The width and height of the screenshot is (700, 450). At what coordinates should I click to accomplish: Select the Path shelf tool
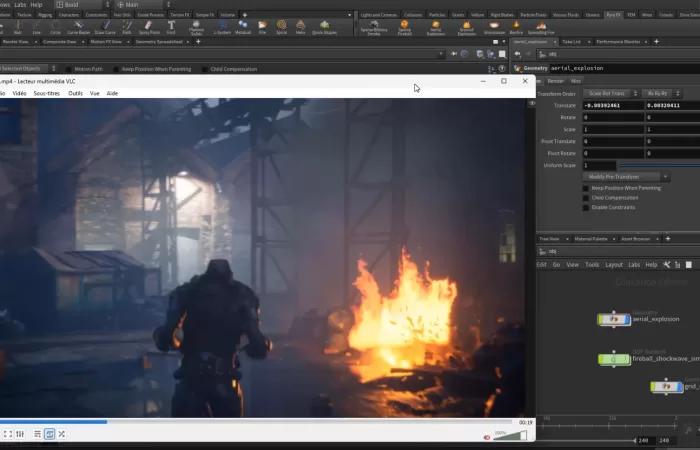(127, 27)
